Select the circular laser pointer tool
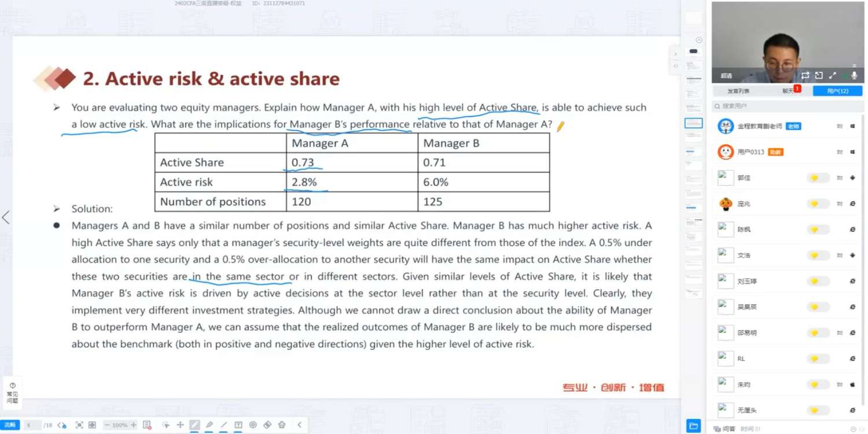Screen dimensions: 868x434 (253, 425)
